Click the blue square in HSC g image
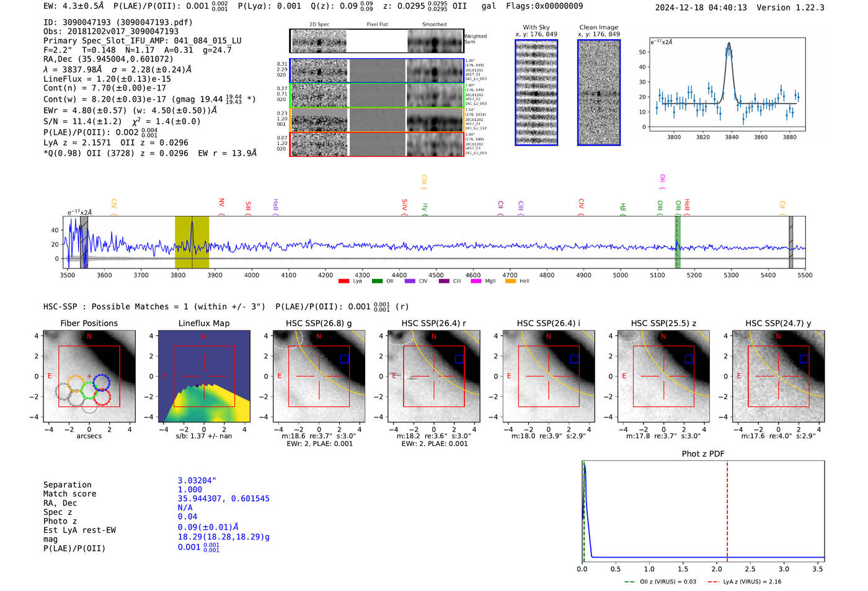This screenshot has height=591, width=868. coord(345,358)
